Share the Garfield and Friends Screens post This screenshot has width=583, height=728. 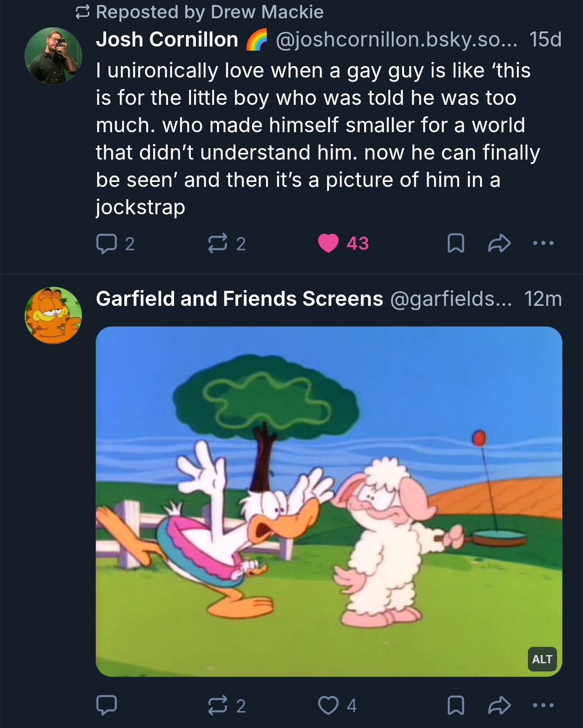pos(499,705)
